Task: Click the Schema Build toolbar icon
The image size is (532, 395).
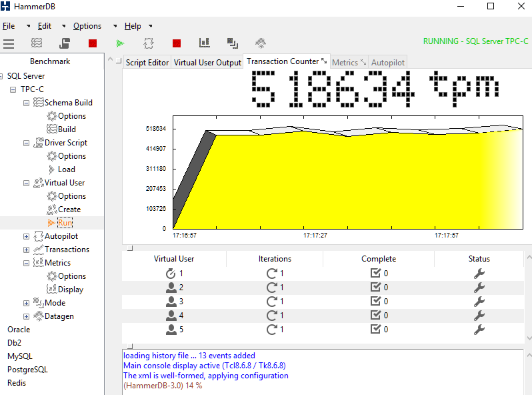Action: (37, 43)
